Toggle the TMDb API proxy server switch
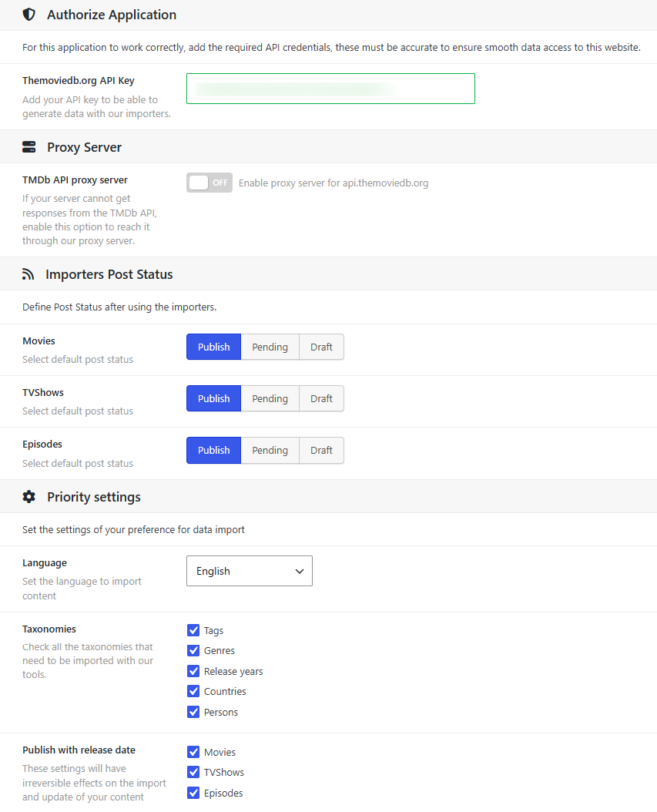Viewport: 657px width, 812px height. point(210,183)
